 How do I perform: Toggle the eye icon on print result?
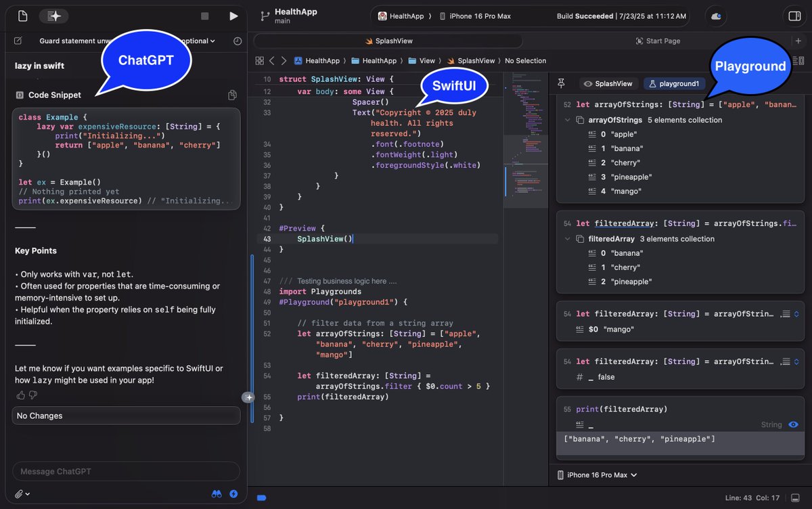point(794,425)
